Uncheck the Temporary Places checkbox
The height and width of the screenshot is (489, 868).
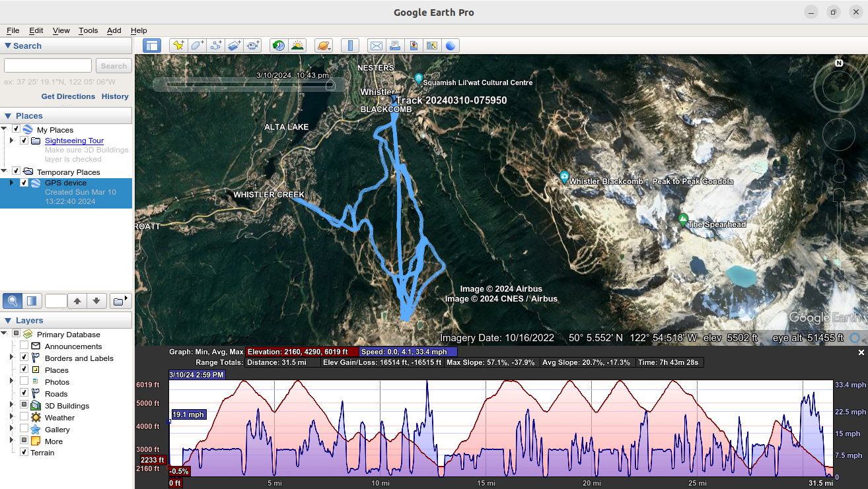coord(17,172)
